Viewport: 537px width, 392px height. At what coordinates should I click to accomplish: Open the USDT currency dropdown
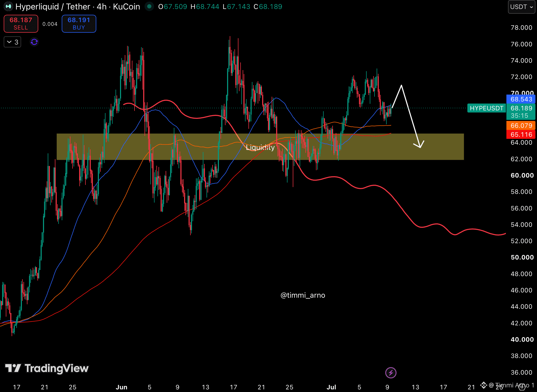coord(521,7)
